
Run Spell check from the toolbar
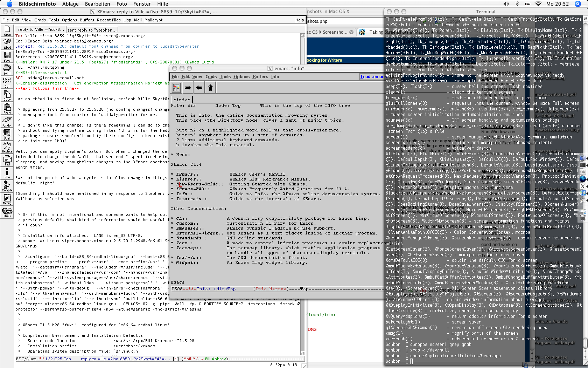pos(7,135)
